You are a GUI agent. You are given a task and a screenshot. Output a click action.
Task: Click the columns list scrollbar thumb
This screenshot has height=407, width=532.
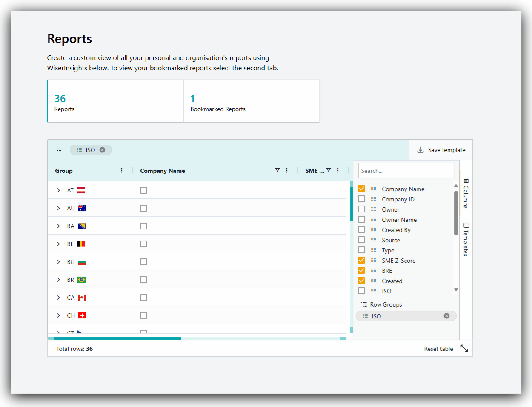click(x=456, y=213)
